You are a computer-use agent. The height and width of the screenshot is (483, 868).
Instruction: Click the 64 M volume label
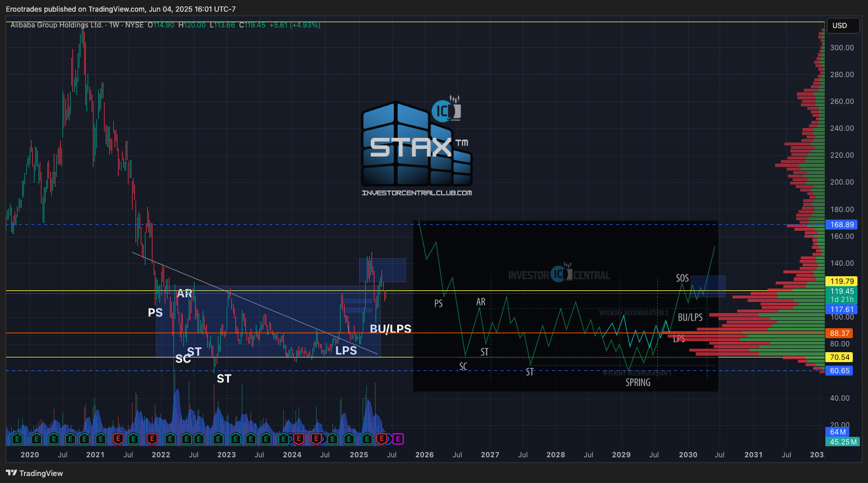[x=838, y=432]
